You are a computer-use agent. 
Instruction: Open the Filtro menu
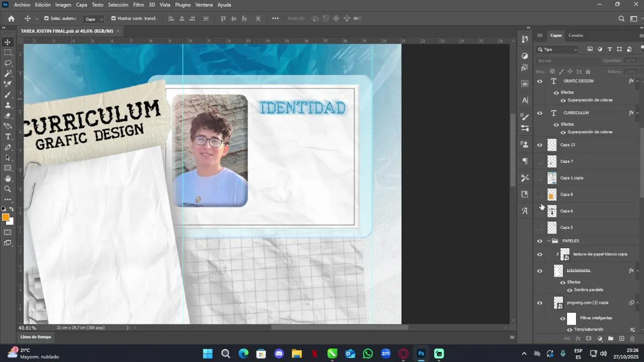[138, 5]
